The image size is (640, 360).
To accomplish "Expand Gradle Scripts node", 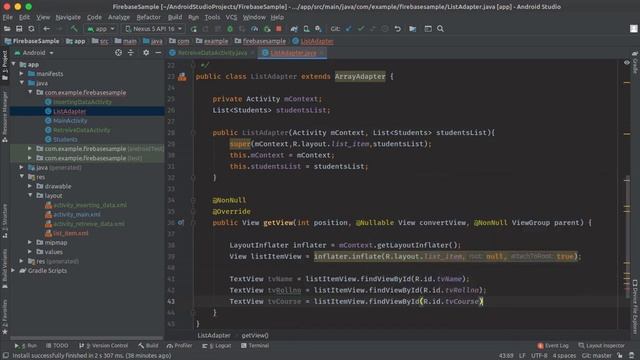I will tap(13, 271).
